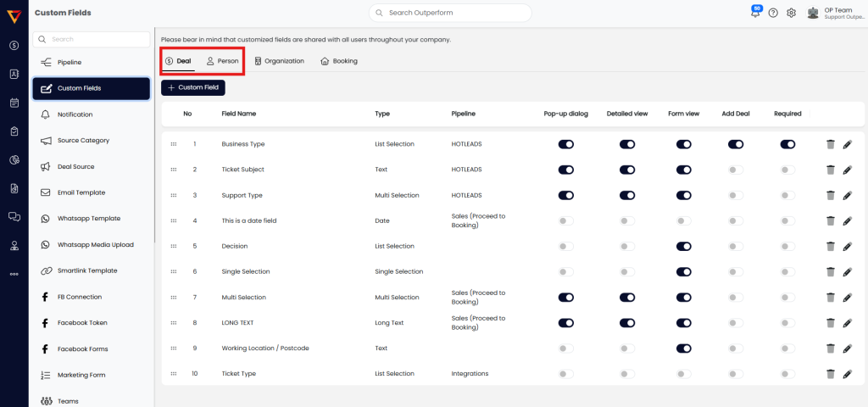Viewport: 868px width, 407px height.
Task: Turn on Add Deal for Ticket Subject
Action: point(735,170)
